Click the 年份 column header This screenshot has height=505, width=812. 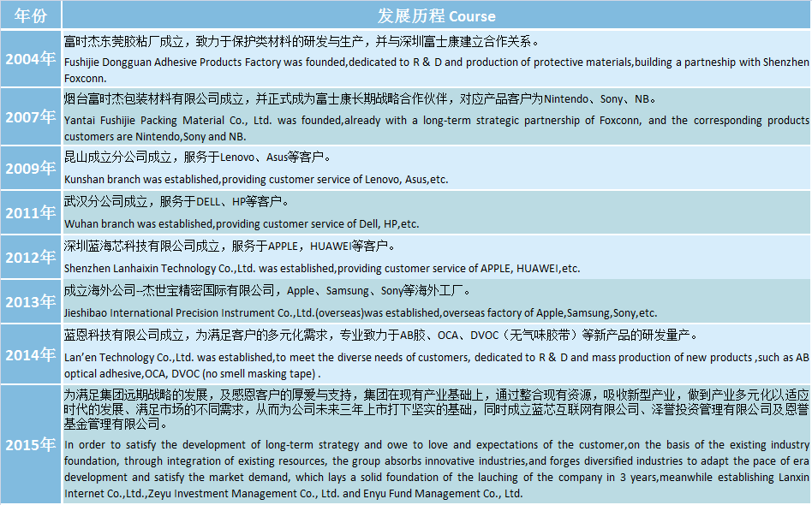tap(31, 15)
